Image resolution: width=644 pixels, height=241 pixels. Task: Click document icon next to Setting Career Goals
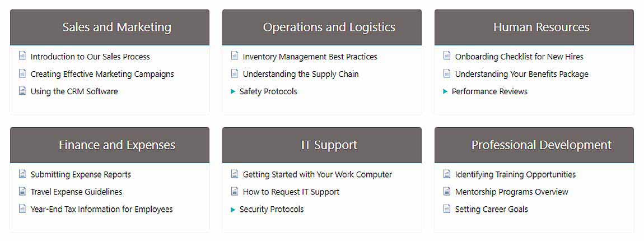tap(447, 209)
